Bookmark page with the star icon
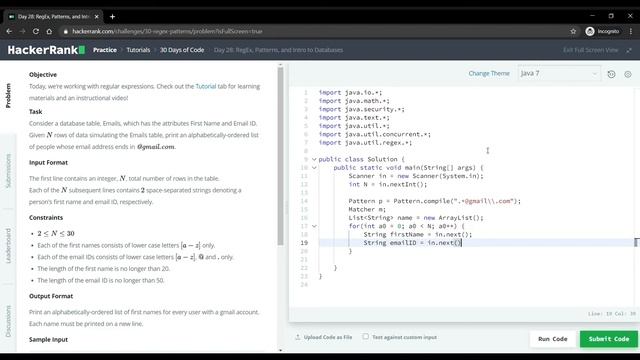Viewport: 640px width, 360px height. tap(573, 31)
